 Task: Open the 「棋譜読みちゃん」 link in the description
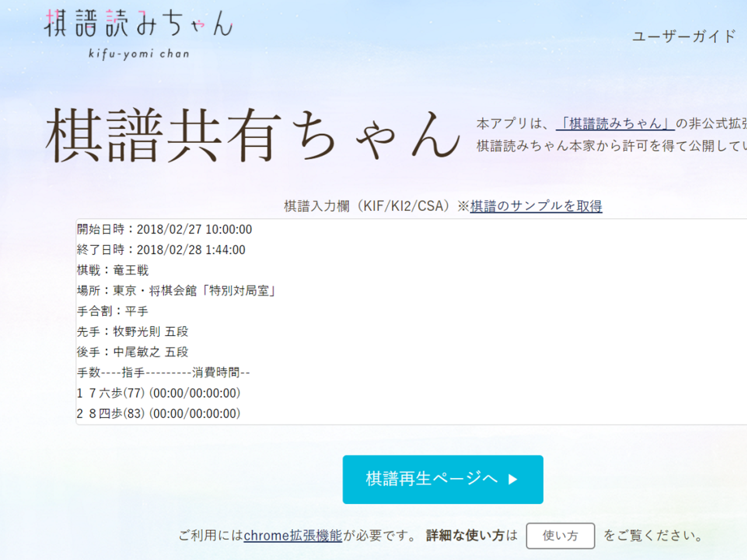pyautogui.click(x=615, y=124)
